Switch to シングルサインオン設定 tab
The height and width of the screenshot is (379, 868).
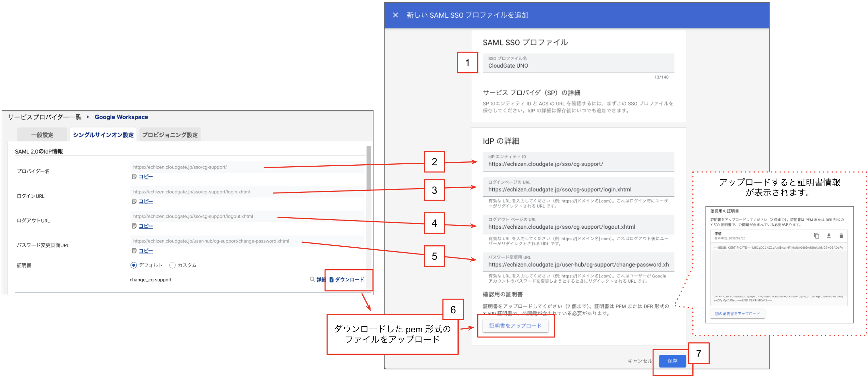tap(103, 135)
